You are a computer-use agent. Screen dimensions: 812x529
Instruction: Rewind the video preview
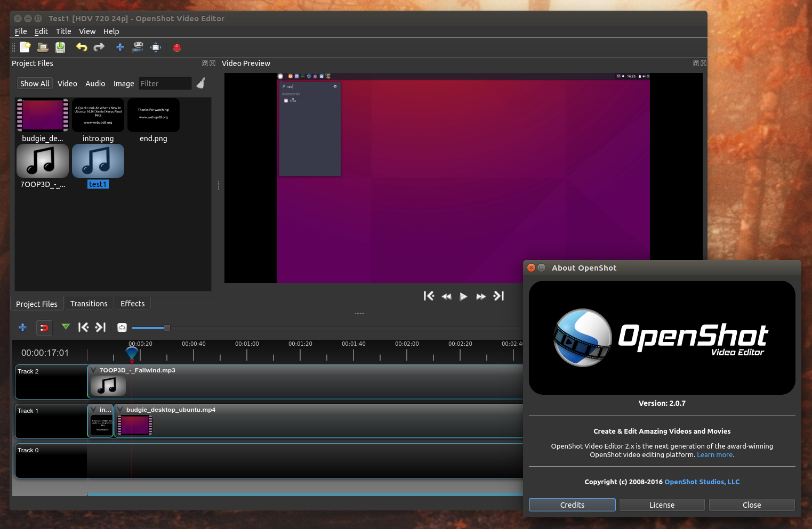pyautogui.click(x=446, y=296)
